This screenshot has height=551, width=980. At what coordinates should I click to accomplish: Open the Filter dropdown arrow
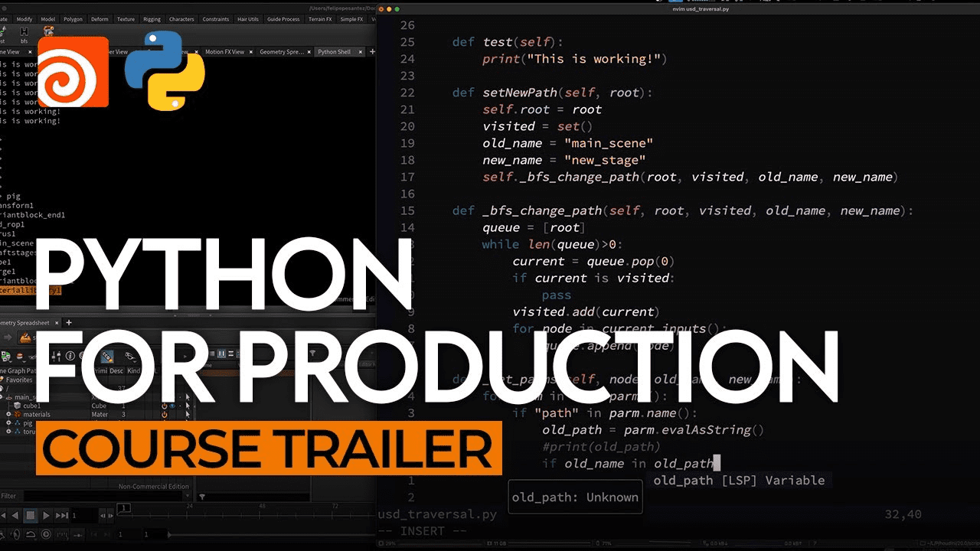188,496
